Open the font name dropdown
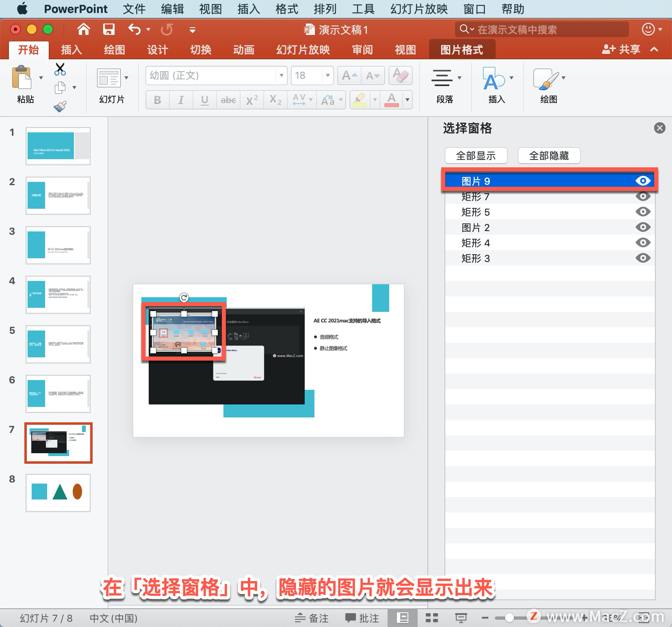The width and height of the screenshot is (672, 627). click(281, 76)
